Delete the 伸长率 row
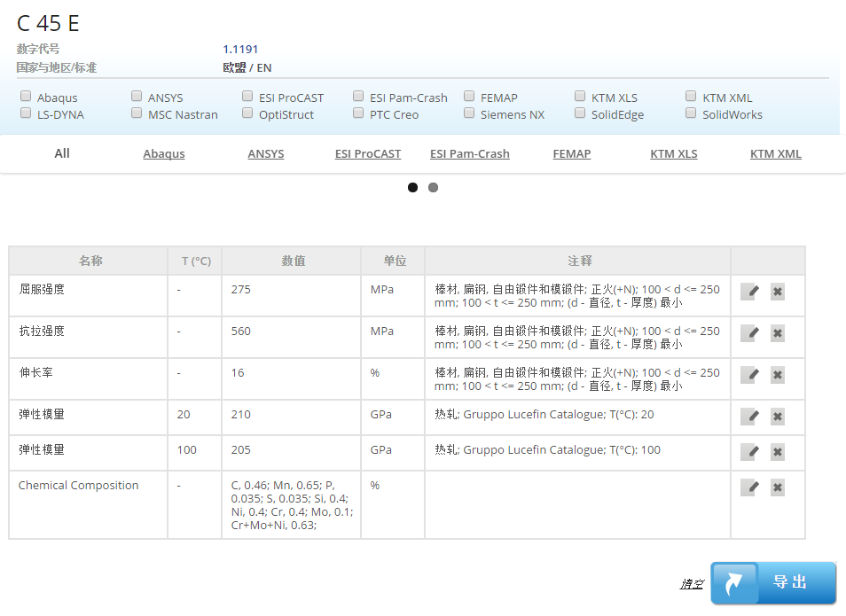 pos(777,375)
